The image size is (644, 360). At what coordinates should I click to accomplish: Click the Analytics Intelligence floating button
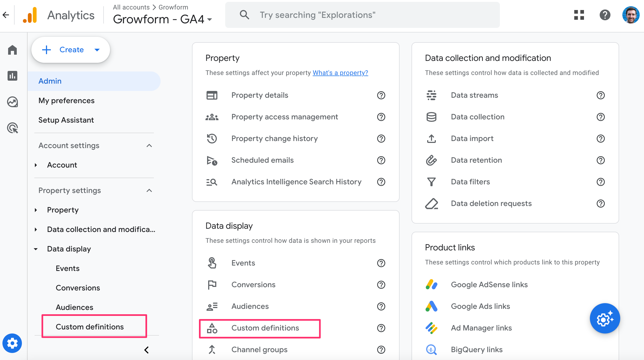click(605, 318)
